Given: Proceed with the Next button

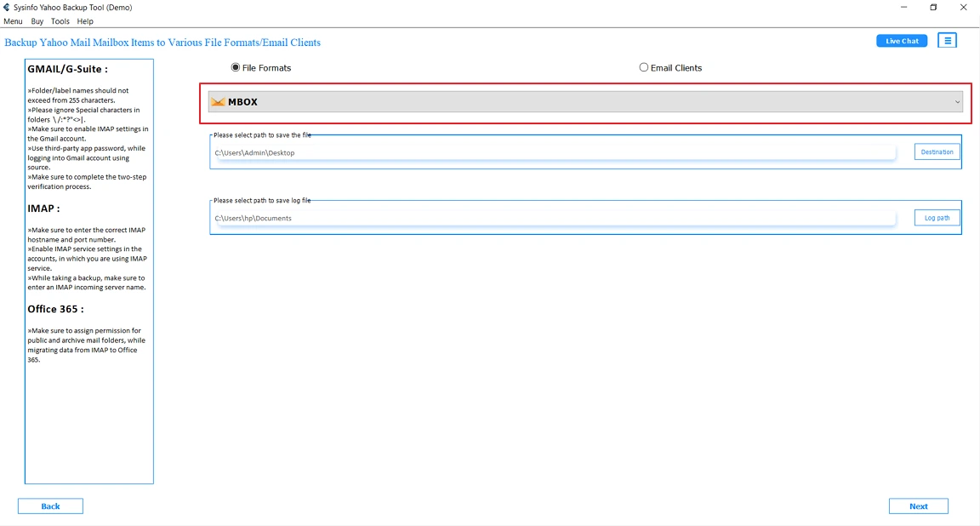Looking at the screenshot, I should [x=918, y=506].
